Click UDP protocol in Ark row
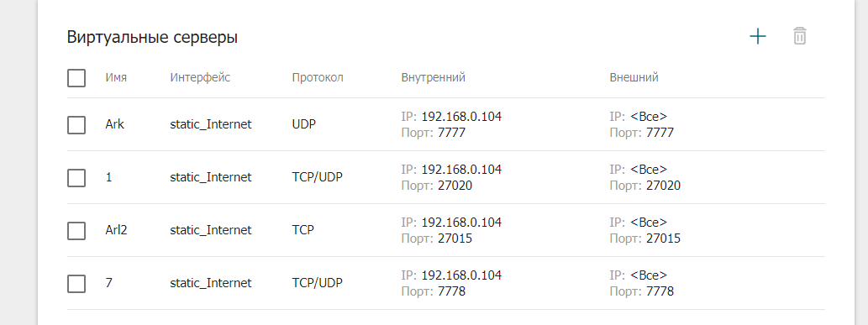Screen dimensions: 868x325 (x=303, y=124)
